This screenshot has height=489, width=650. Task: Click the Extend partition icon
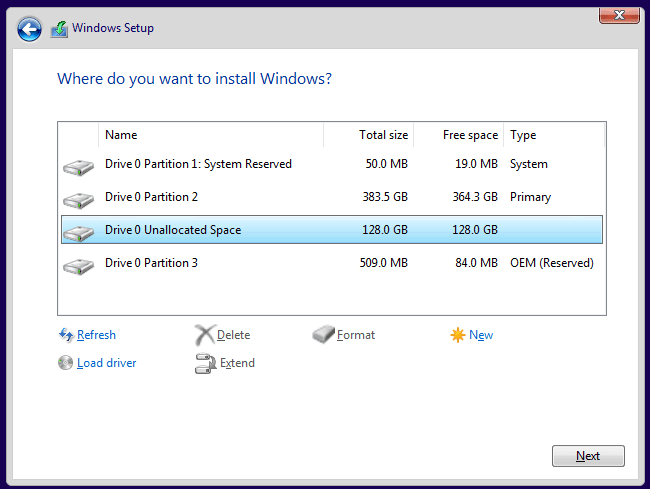(x=204, y=364)
